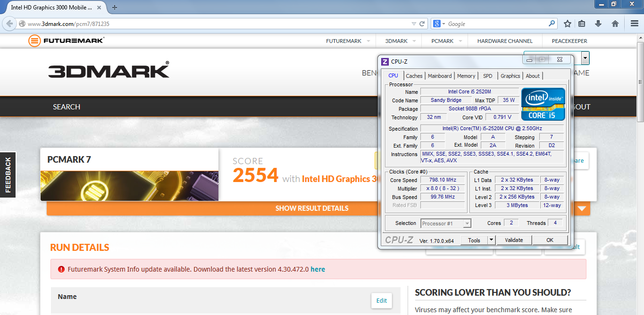Screen dimensions: 644x315
Task: Open the HARDWARE CHANNEL link
Action: [505, 41]
